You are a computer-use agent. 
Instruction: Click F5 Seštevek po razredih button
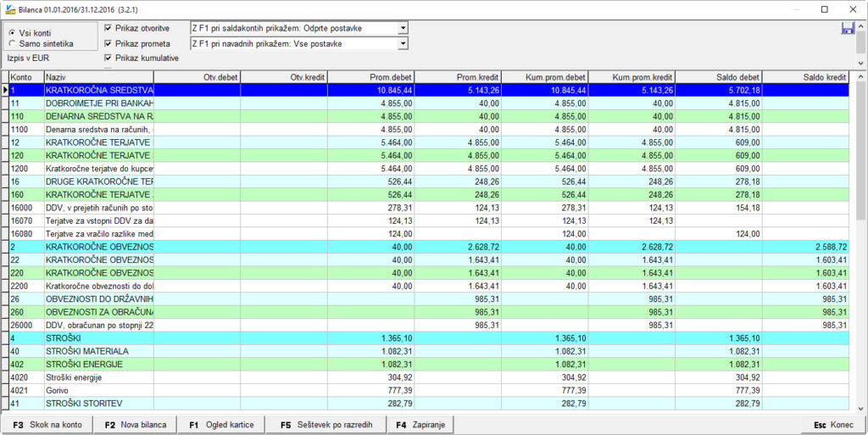click(325, 424)
